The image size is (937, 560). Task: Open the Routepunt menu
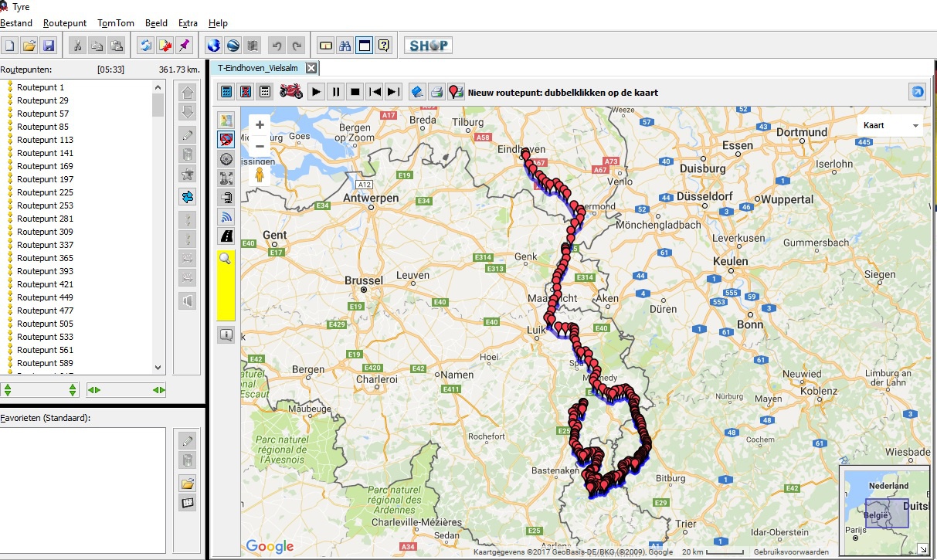(65, 23)
